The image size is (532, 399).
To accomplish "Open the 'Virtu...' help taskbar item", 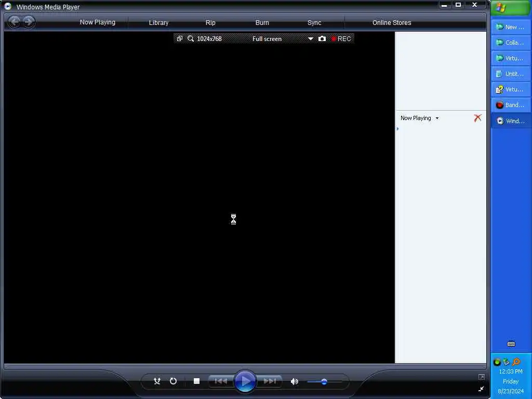I will (511, 89).
